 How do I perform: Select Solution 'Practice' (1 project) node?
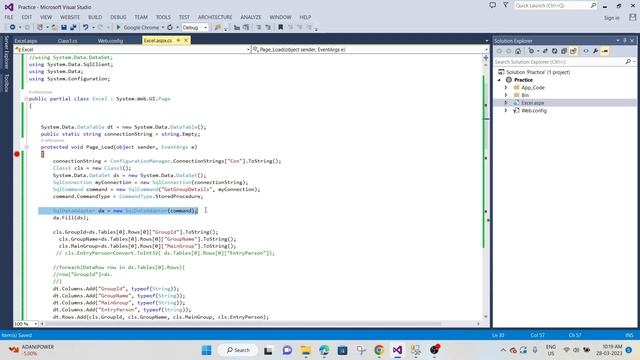[538, 72]
